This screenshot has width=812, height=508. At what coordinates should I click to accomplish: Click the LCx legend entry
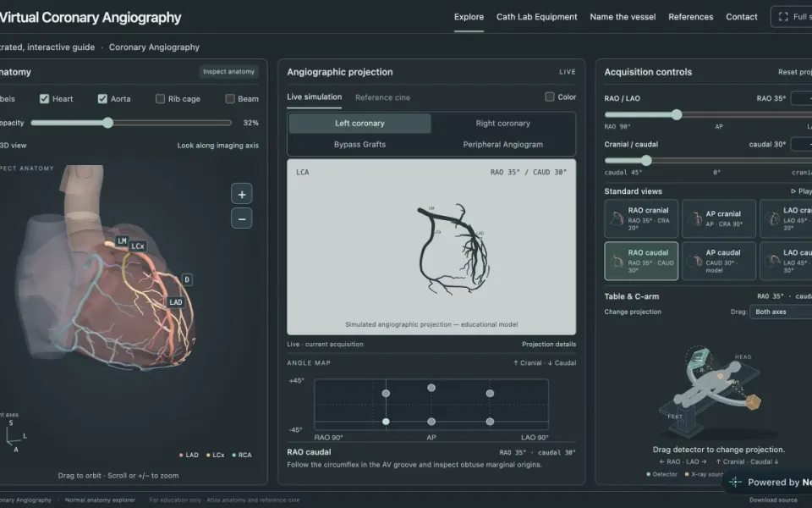coord(216,456)
